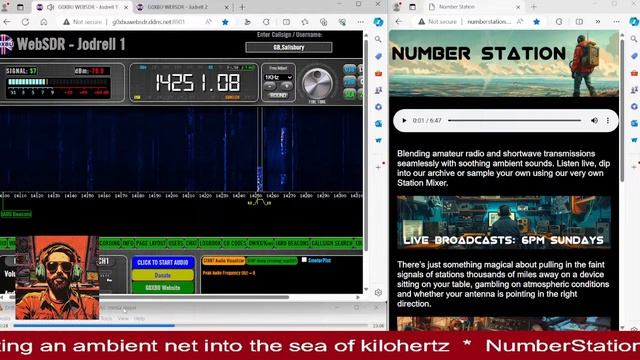The image size is (640, 360).
Task: Open the IARU BEACONS menu tab
Action: pos(292,243)
